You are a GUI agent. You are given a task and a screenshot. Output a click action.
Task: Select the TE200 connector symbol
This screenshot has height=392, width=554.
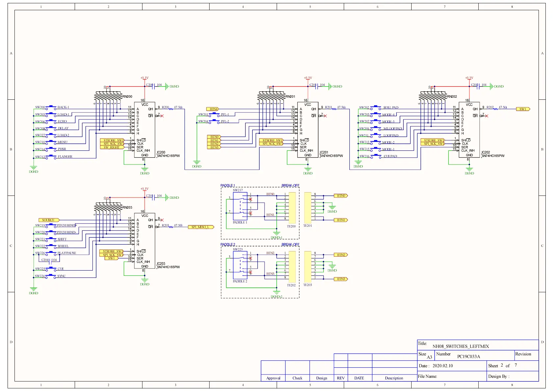tap(292, 208)
